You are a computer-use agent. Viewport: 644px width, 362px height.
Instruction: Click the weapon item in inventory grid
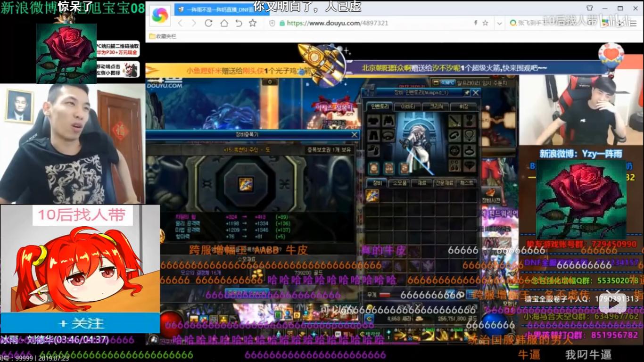click(373, 196)
